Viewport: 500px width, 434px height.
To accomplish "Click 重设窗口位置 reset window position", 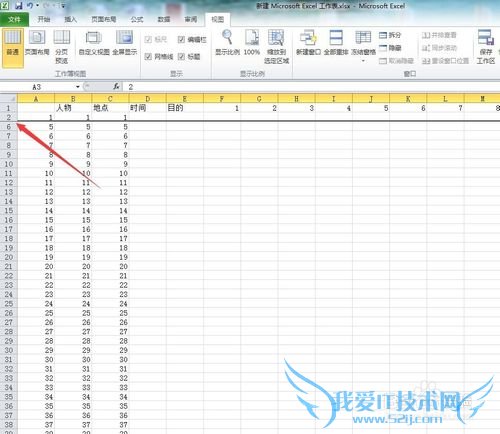I will point(445,61).
